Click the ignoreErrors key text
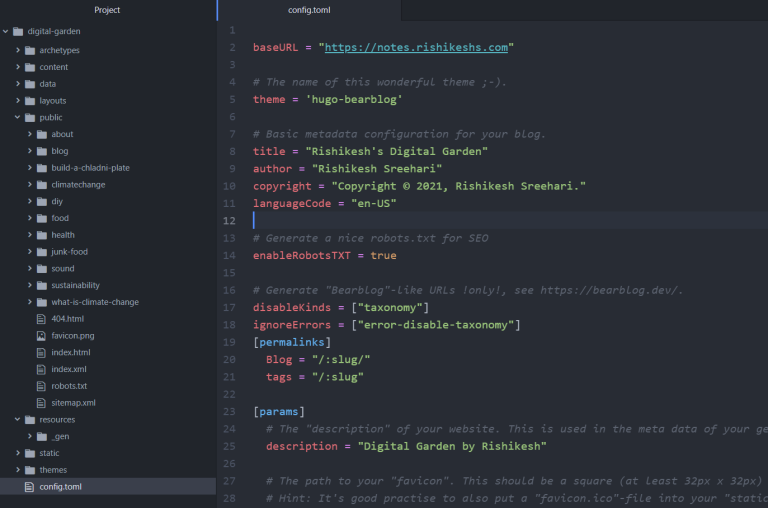This screenshot has height=508, width=768. (292, 325)
